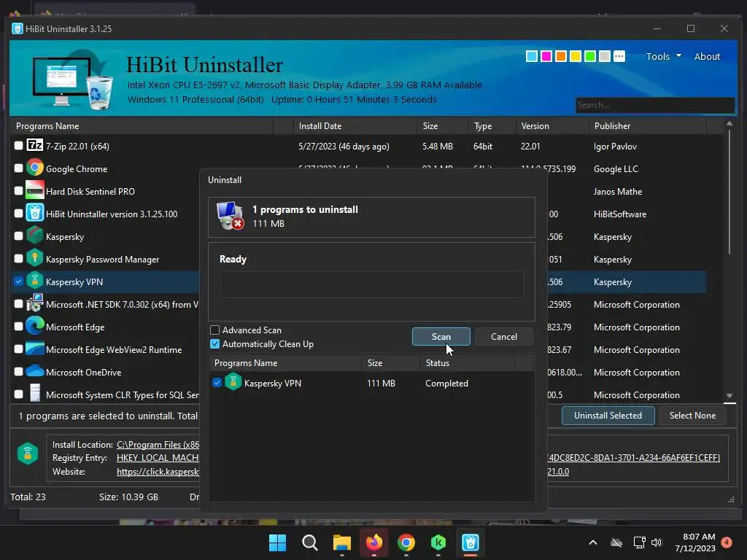Cancel the uninstall dialog
747x560 pixels.
point(503,337)
